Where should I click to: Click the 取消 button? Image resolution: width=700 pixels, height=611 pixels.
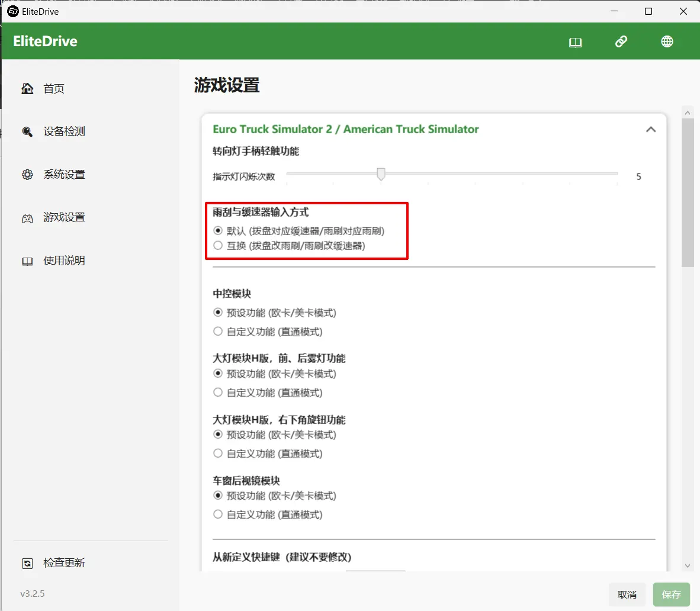pyautogui.click(x=627, y=594)
